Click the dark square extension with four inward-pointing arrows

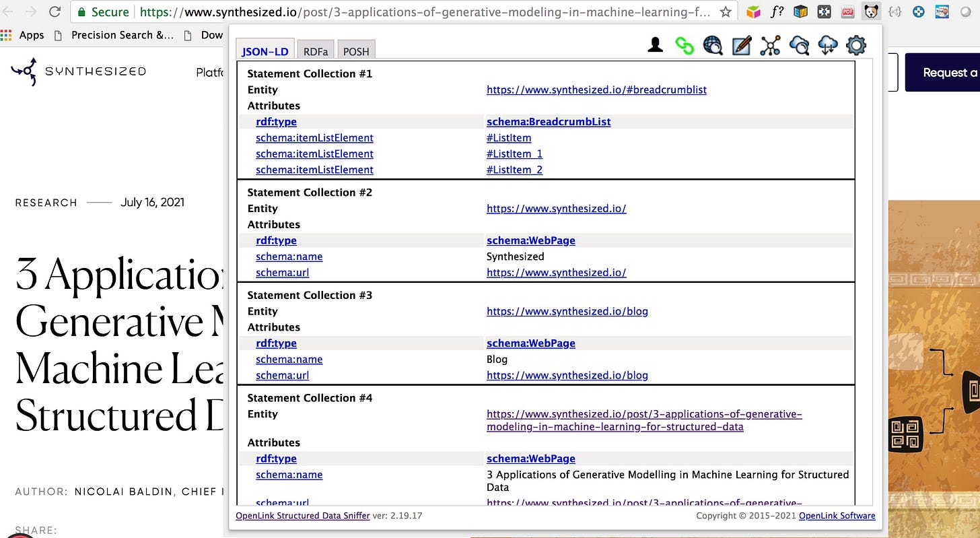[824, 11]
